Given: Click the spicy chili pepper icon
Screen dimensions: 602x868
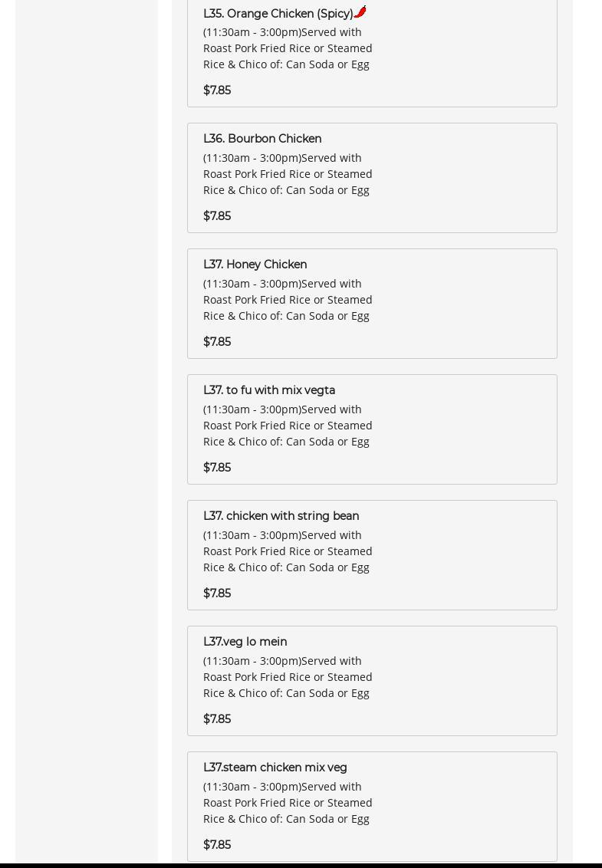Looking at the screenshot, I should (360, 12).
